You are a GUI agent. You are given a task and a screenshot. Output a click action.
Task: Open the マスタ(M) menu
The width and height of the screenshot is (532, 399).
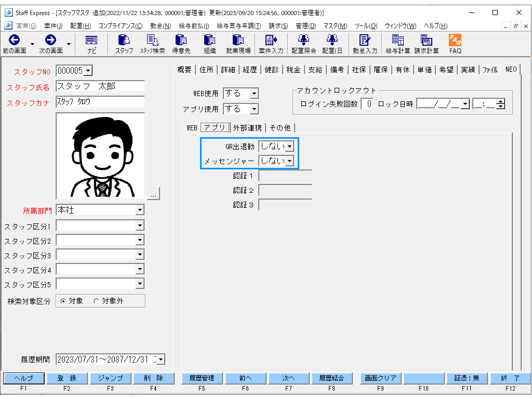(335, 26)
